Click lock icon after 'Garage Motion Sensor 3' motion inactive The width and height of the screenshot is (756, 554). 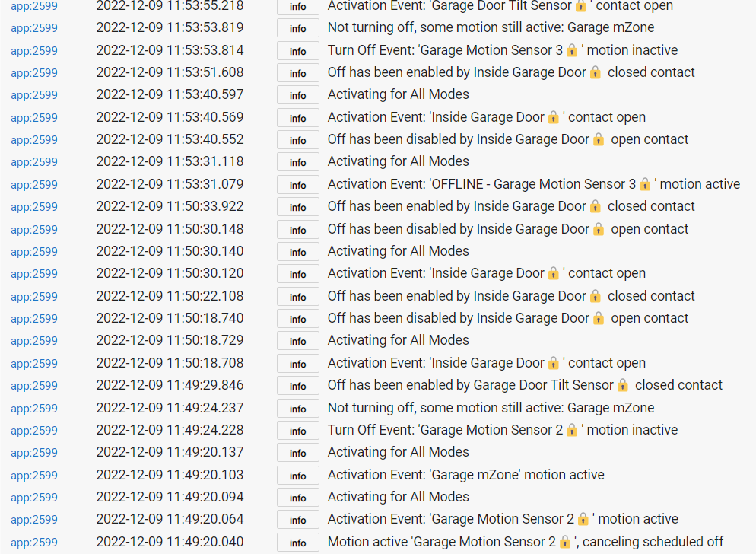[x=572, y=50]
